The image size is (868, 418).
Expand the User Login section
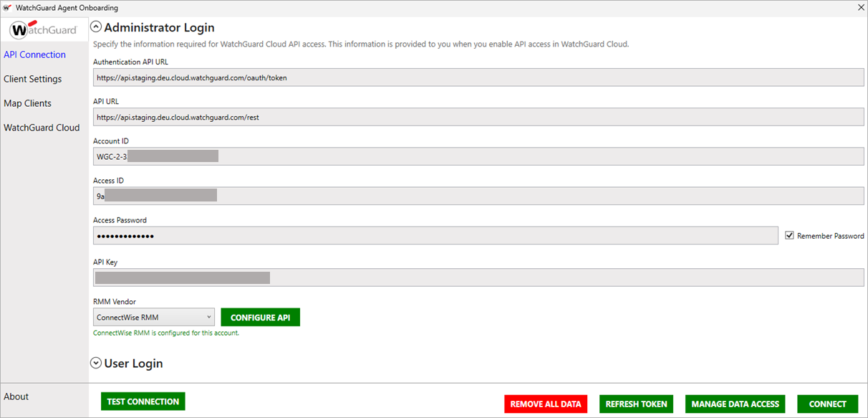95,363
